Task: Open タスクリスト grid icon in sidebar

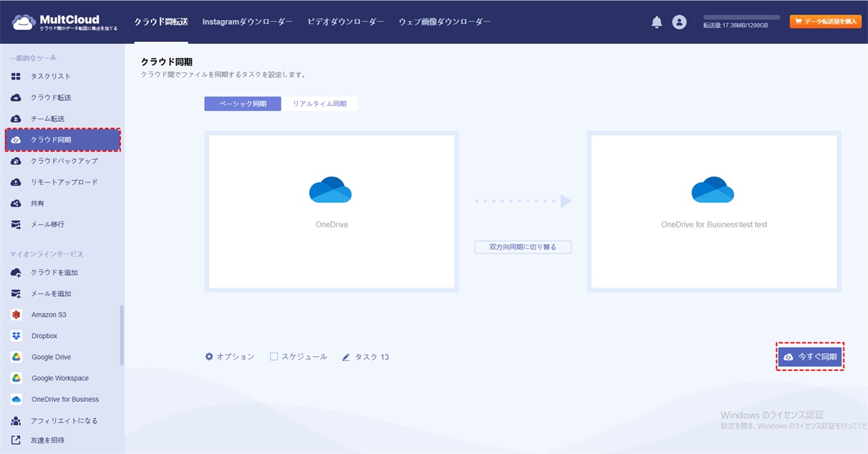Action: 16,77
